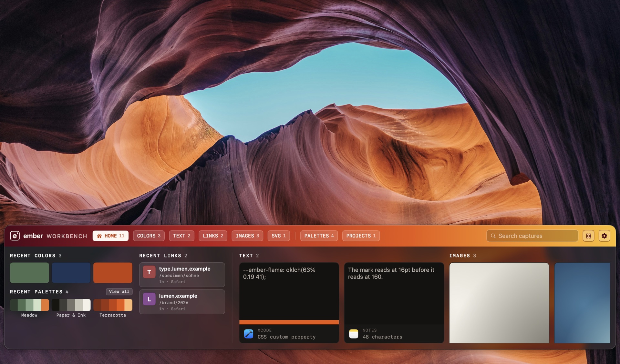Click the '/specimen/söhne' path text
Screen dimensions: 620x364
[x=179, y=276]
